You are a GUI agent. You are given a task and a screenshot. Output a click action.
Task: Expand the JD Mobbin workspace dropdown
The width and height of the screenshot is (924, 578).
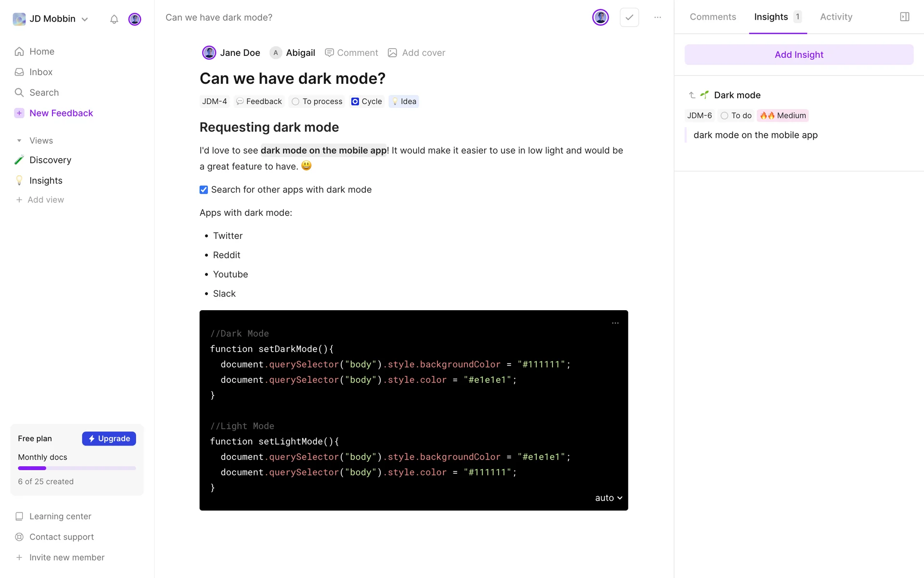click(x=85, y=19)
